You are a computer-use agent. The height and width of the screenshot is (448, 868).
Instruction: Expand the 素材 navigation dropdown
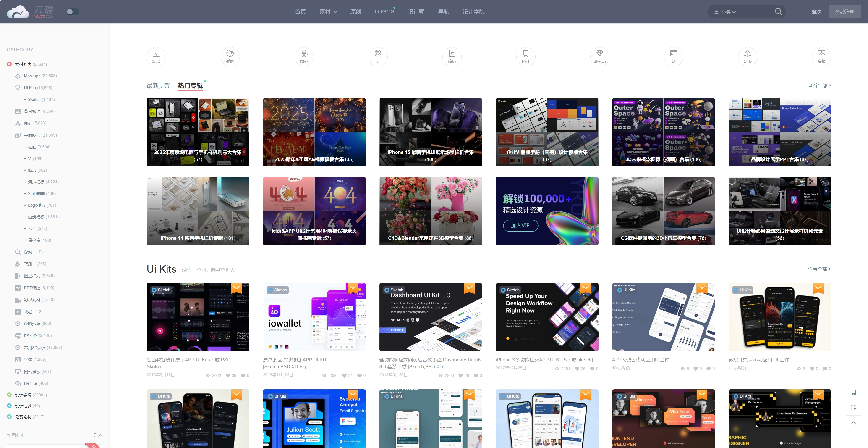coord(328,12)
